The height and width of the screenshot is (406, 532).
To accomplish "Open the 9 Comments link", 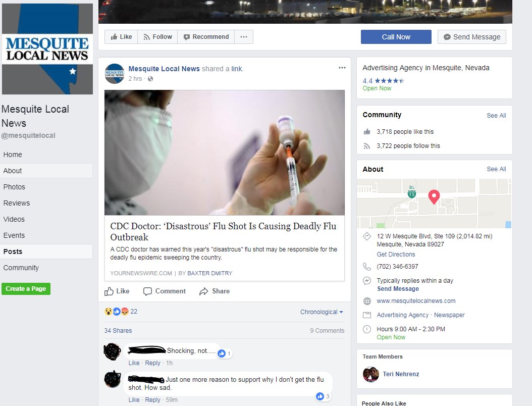I will (327, 331).
